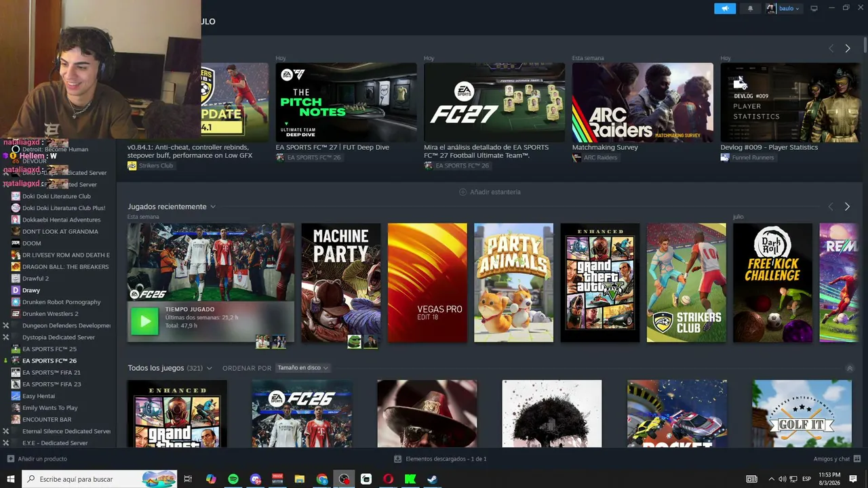Select Dystopia Dedicated Server tool entry
This screenshot has height=488, width=868.
coord(58,338)
